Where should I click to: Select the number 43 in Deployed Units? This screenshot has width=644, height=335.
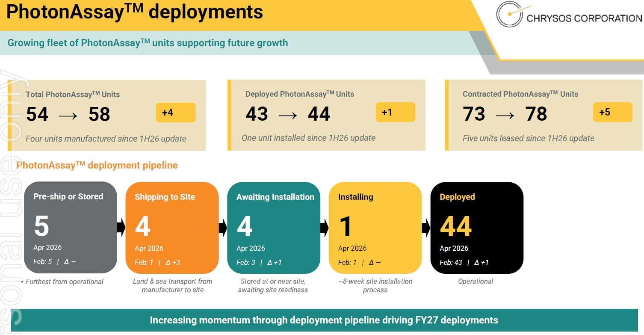(257, 114)
